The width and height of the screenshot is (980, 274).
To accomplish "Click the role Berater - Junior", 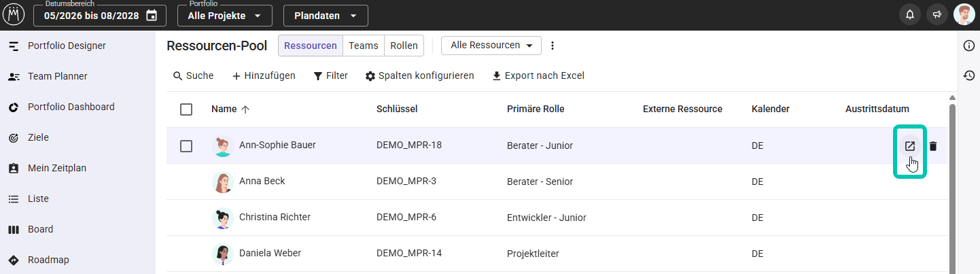I will 540,145.
